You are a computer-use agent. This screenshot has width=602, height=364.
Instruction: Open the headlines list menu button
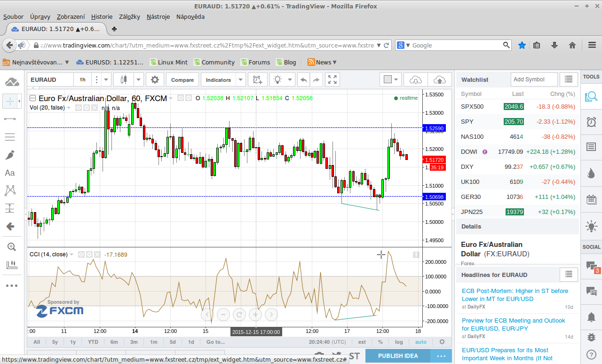569,274
